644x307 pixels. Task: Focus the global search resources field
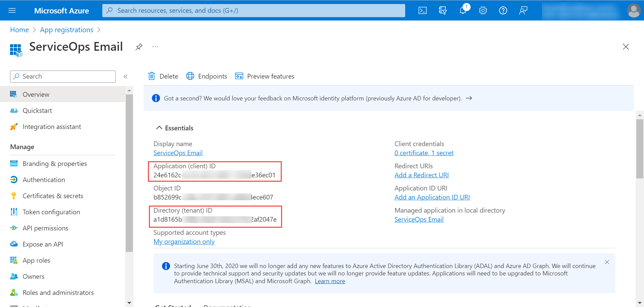point(254,10)
